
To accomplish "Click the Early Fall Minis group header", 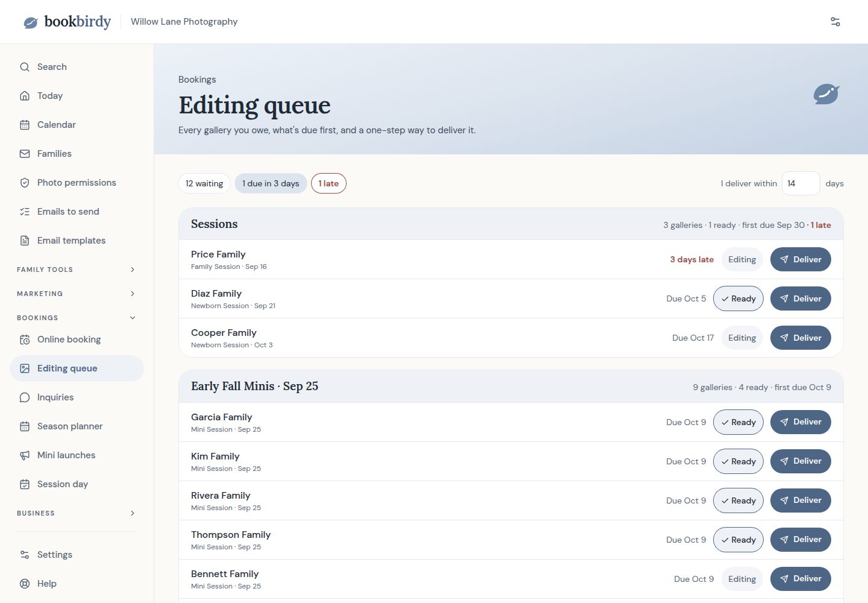I will (511, 387).
